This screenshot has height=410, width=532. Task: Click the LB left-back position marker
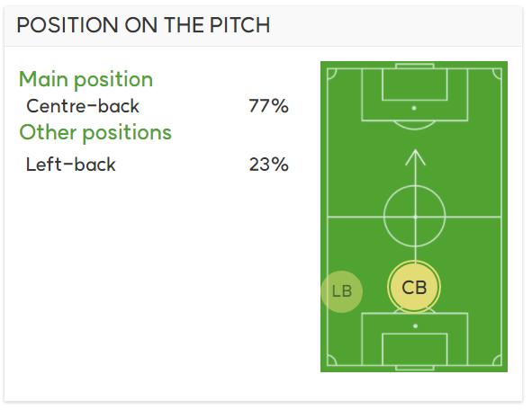coord(342,291)
